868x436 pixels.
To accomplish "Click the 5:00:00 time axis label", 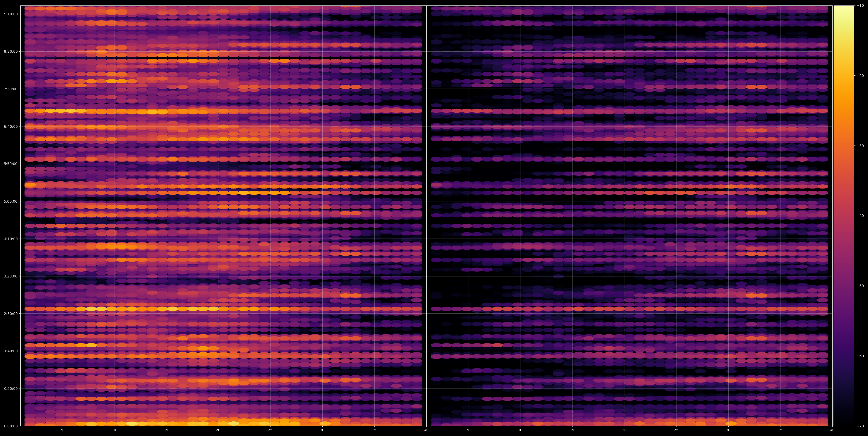I will (x=11, y=201).
